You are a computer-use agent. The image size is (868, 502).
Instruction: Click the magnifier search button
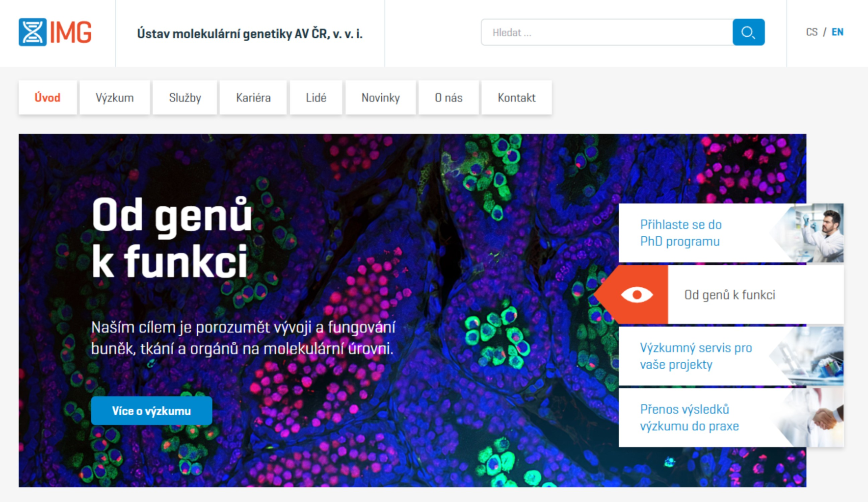(x=748, y=32)
